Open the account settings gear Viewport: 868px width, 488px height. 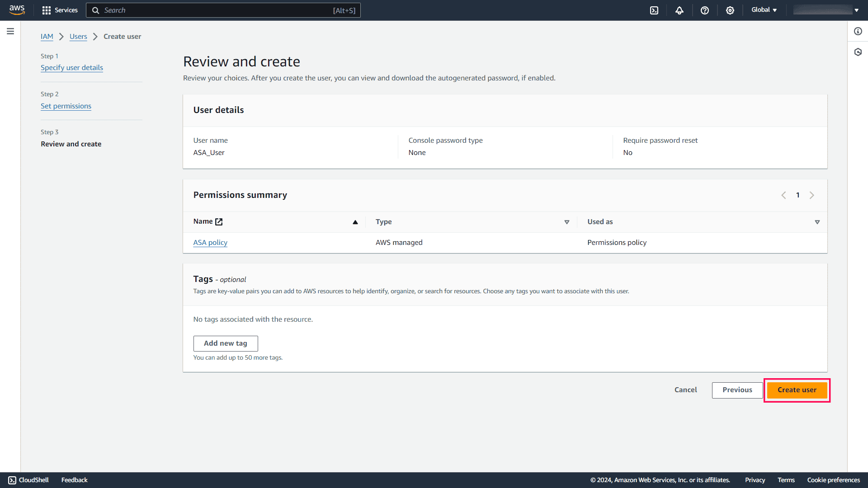[x=730, y=10]
